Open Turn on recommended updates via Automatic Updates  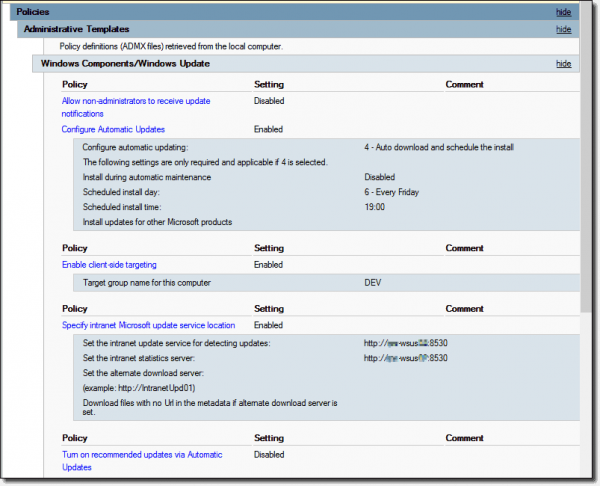pos(142,461)
